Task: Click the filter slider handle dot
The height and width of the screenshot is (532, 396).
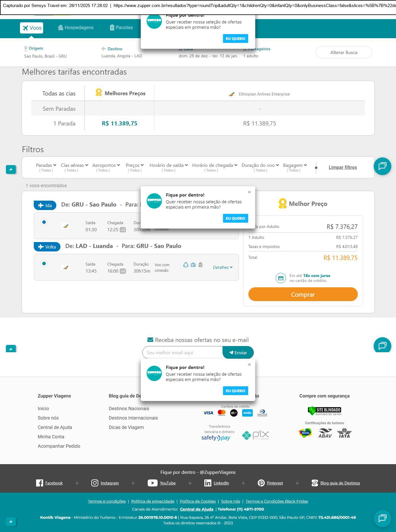Action: (316, 168)
